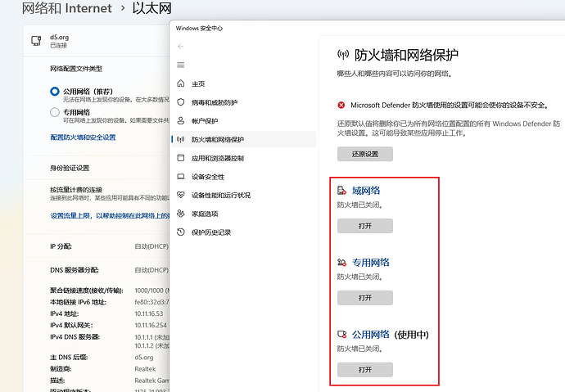Click the 还原设置 button
Screen dimensions: 565x392
point(364,154)
